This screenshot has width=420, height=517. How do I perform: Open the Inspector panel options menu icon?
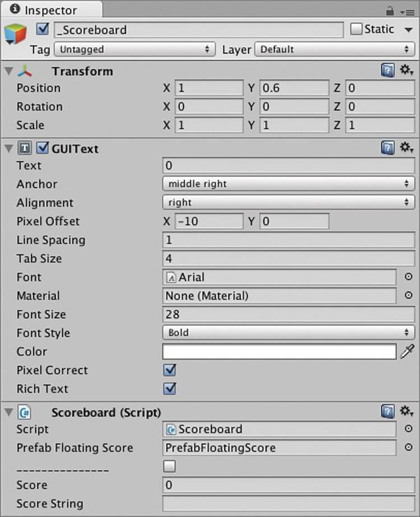(408, 12)
